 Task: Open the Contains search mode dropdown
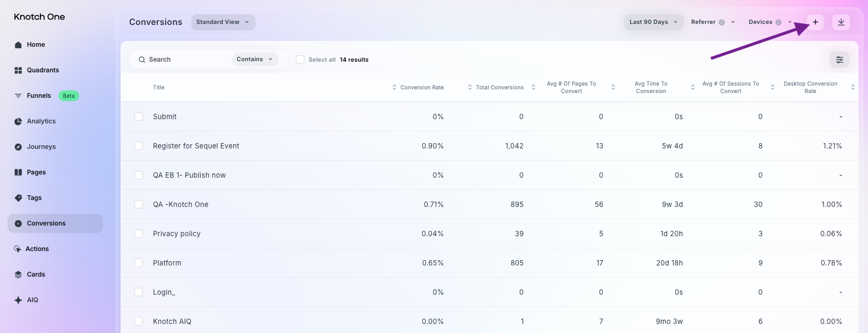point(255,59)
